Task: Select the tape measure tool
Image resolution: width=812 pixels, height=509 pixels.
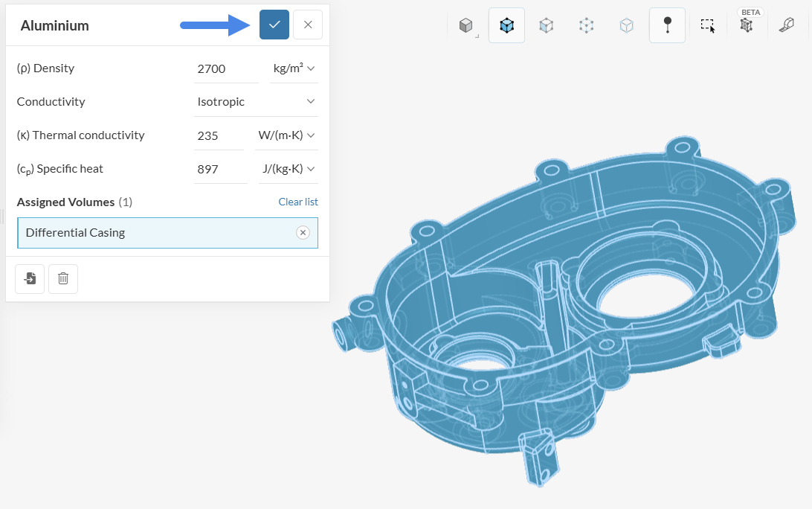Action: tap(786, 25)
